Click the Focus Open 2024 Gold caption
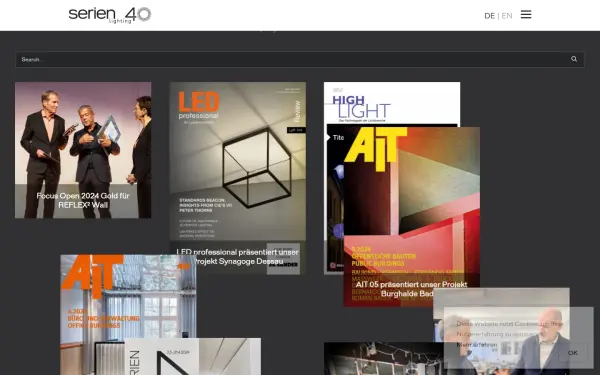This screenshot has height=375, width=600. tap(83, 201)
